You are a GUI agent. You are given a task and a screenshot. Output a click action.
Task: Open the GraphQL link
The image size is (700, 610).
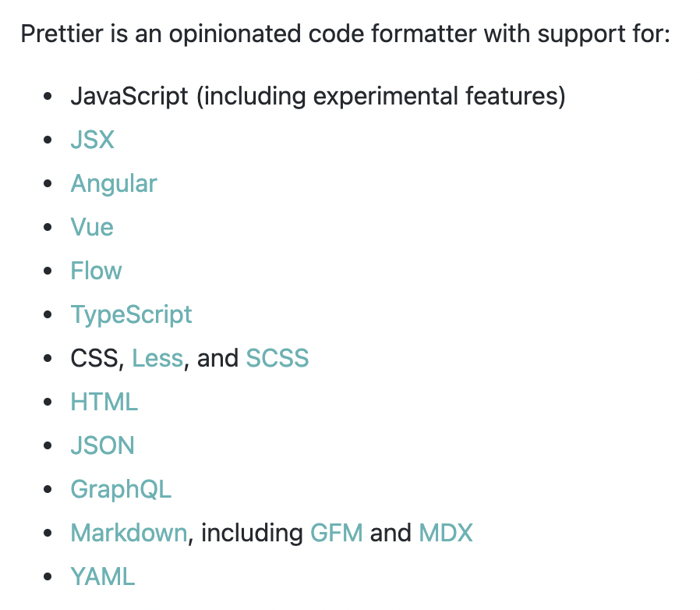tap(121, 490)
